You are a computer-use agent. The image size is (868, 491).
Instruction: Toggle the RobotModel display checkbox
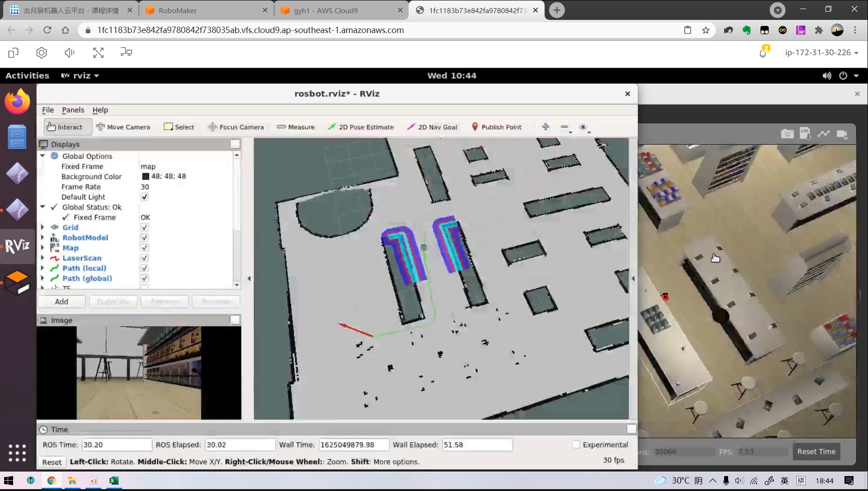coord(144,238)
